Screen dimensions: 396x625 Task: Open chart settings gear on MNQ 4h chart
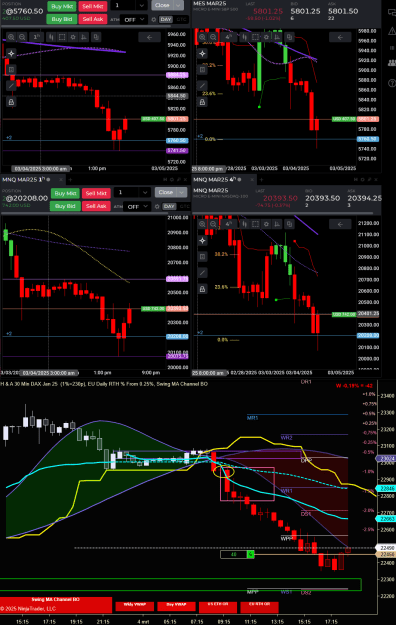click(x=266, y=224)
